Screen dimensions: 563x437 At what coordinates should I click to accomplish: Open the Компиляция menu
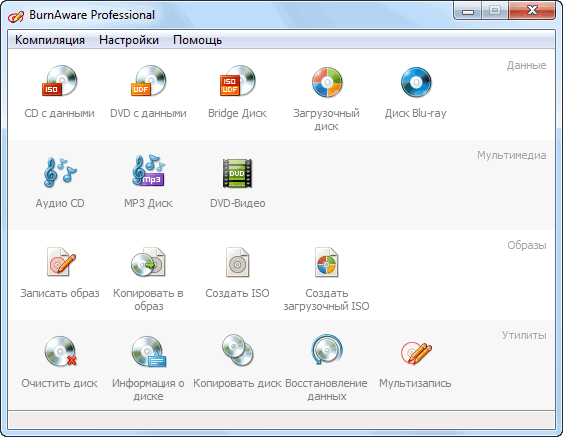click(50, 40)
